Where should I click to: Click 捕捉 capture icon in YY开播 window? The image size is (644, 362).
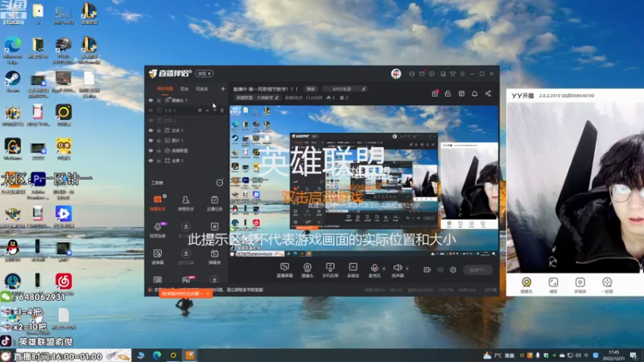tap(553, 285)
